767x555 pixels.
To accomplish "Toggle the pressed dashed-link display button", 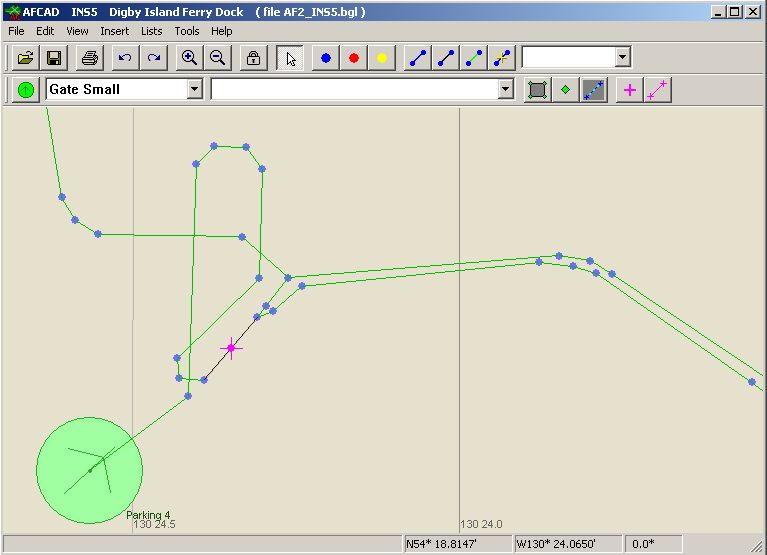I will [x=594, y=90].
